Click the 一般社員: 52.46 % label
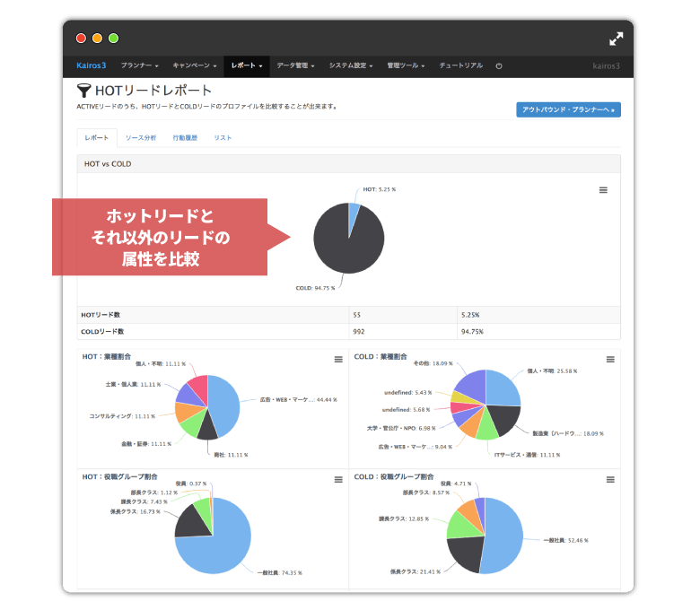The height and width of the screenshot is (610, 700). coord(565,540)
